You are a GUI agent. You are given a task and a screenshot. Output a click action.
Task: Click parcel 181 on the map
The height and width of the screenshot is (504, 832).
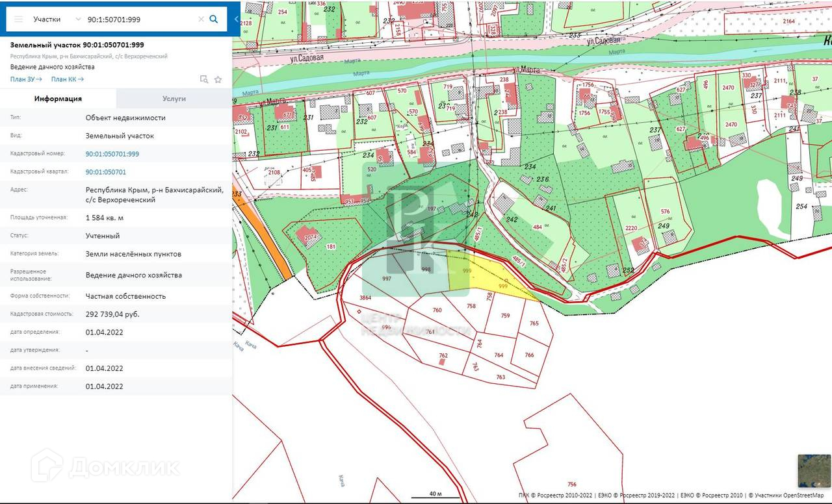(331, 247)
